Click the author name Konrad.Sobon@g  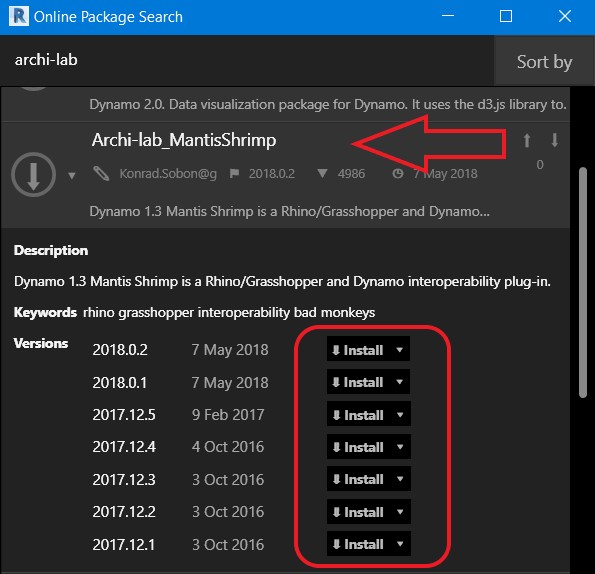(168, 174)
